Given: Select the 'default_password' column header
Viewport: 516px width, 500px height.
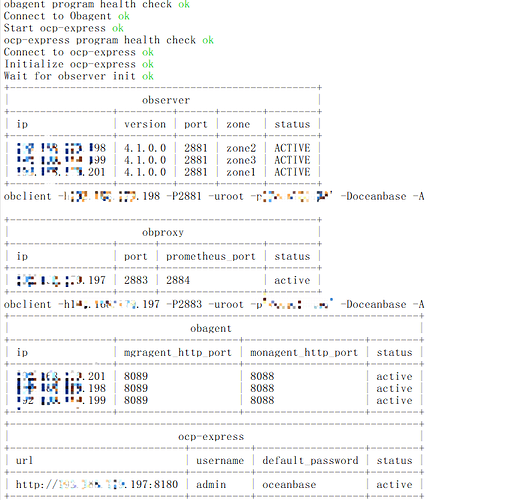Looking at the screenshot, I should point(310,460).
